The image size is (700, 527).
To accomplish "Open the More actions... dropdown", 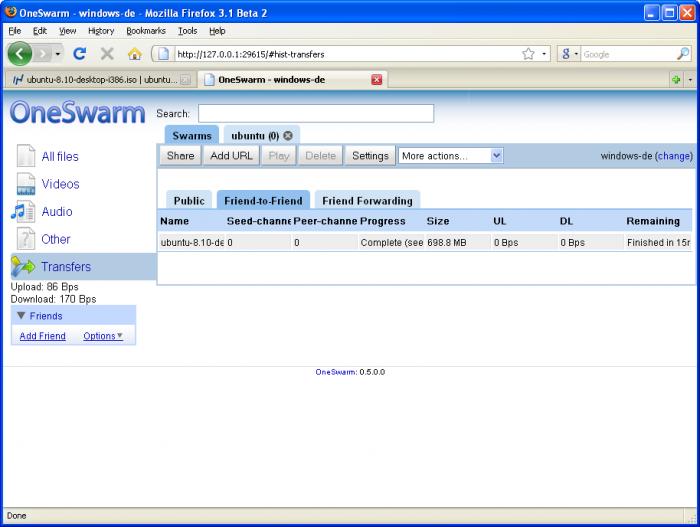I will click(451, 156).
